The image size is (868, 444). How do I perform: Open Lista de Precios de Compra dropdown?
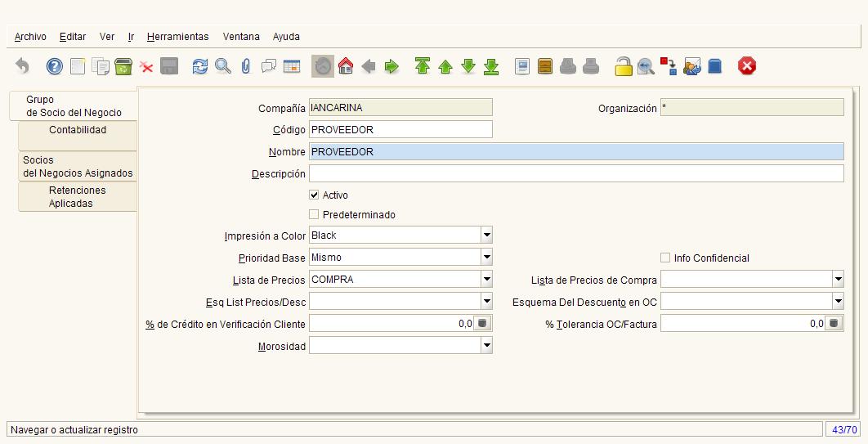coord(838,279)
